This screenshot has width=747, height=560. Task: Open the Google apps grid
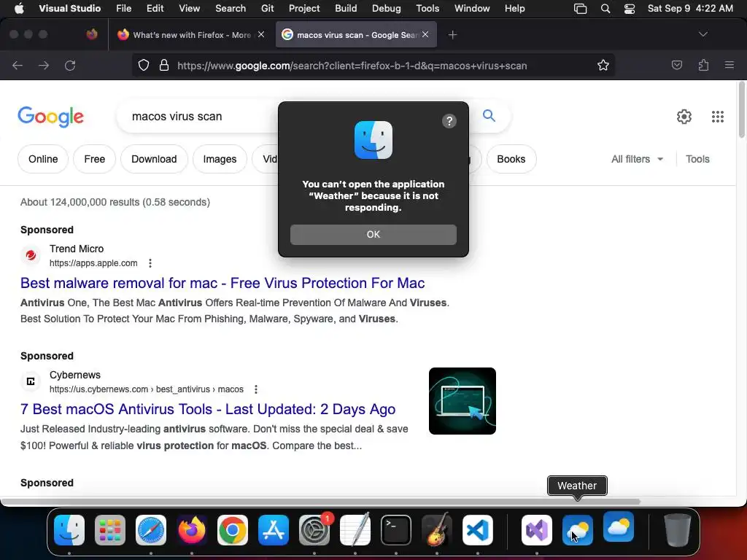(x=718, y=117)
